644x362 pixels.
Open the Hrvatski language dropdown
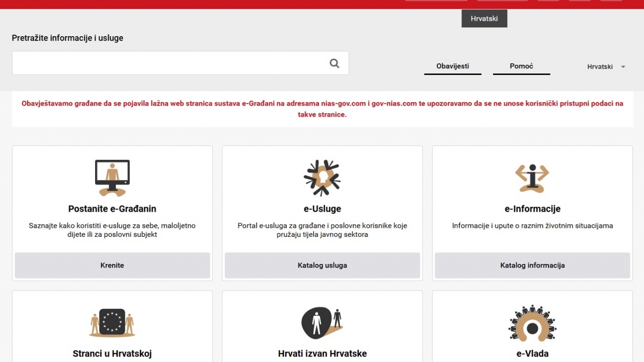click(606, 66)
